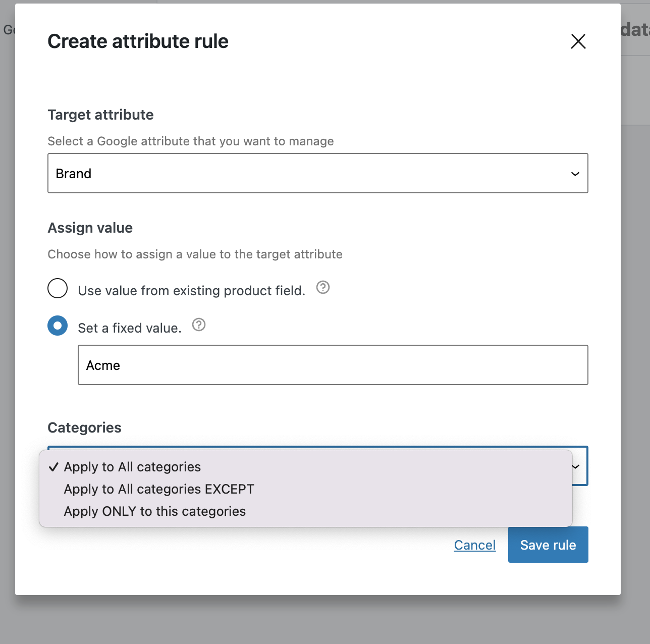
Task: Click the Categories section heading
Action: [x=84, y=427]
